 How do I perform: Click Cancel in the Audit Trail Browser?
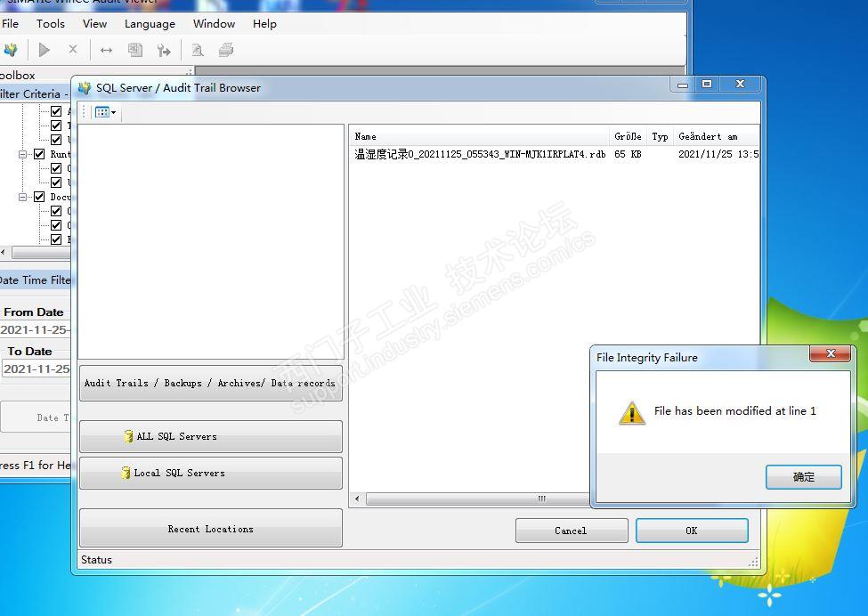572,531
